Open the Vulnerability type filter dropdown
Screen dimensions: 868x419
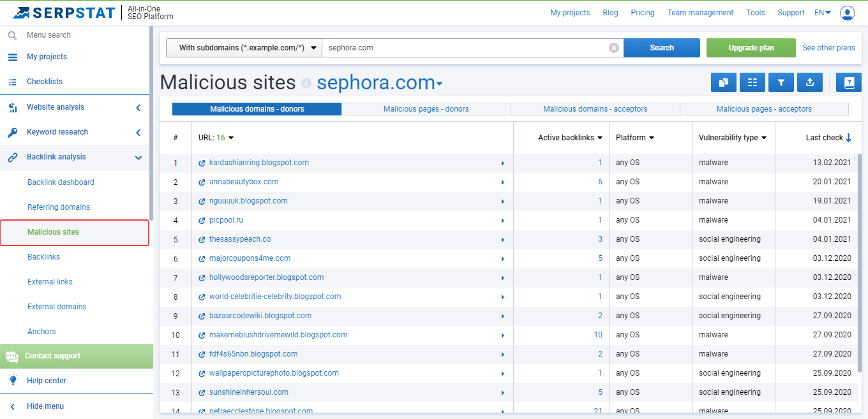pos(733,137)
